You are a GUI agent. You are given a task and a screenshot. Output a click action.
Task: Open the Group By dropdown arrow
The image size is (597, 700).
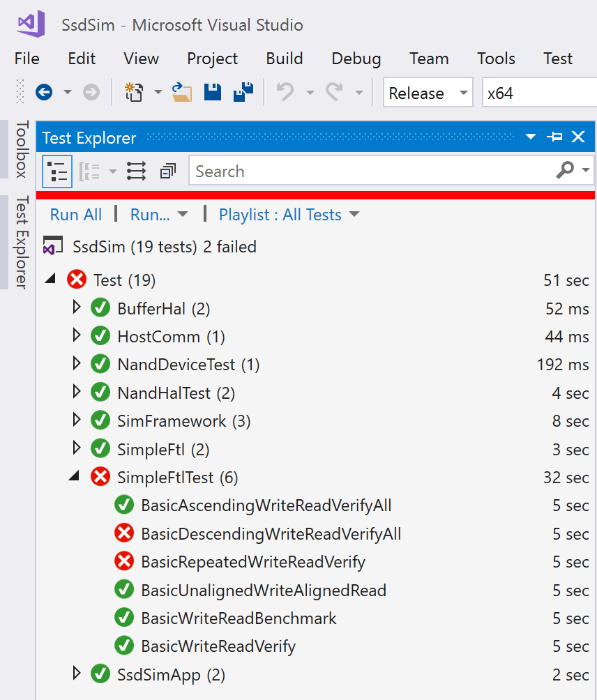113,172
